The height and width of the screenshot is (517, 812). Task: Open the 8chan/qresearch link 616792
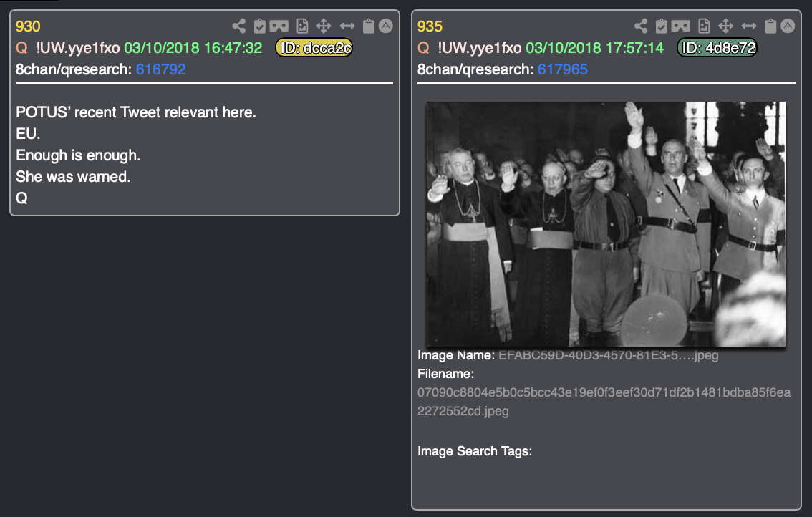point(160,69)
